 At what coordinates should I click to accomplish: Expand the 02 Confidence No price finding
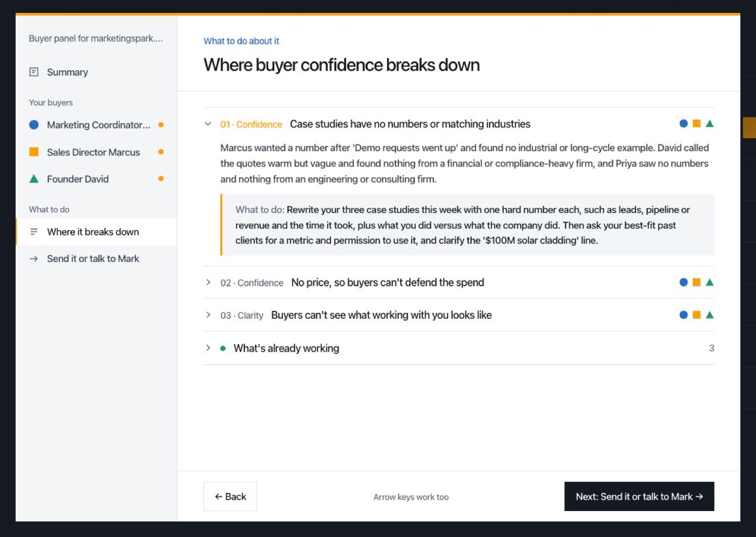[208, 283]
